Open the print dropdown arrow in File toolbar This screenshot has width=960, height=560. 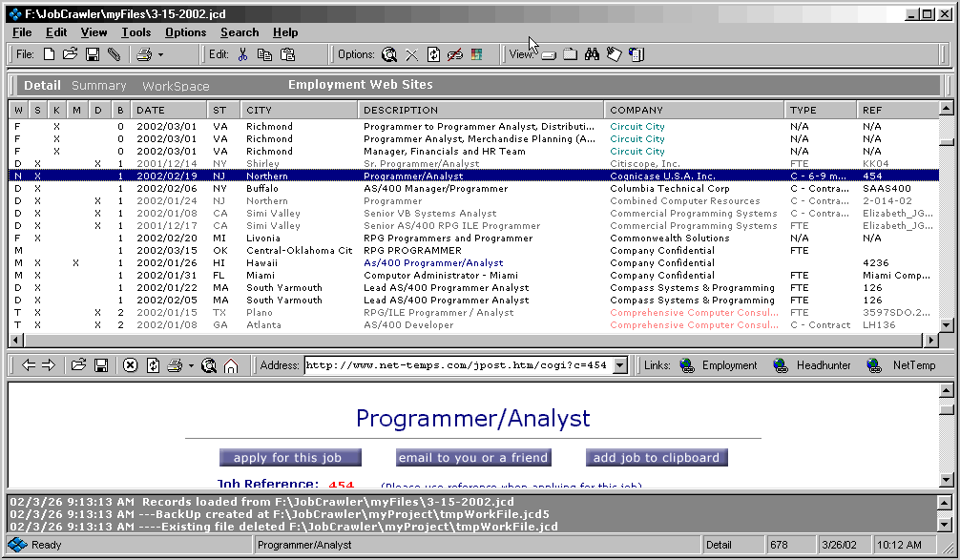coord(161,55)
